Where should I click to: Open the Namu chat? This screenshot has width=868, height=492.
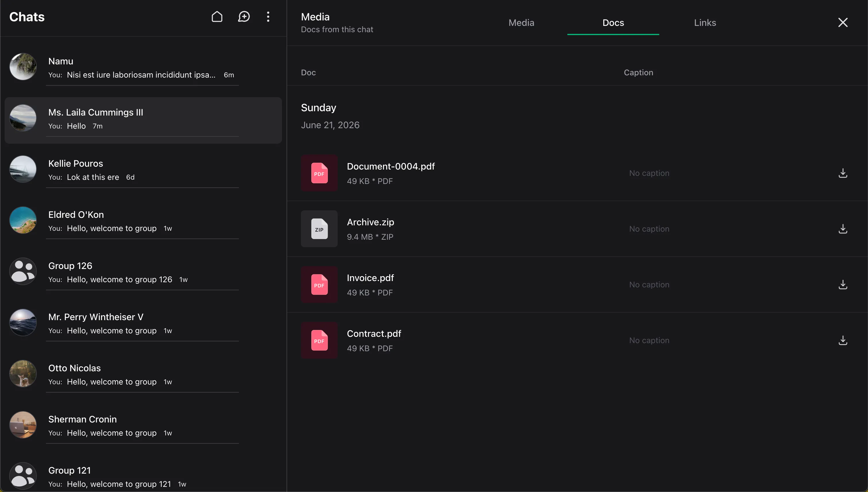point(143,69)
